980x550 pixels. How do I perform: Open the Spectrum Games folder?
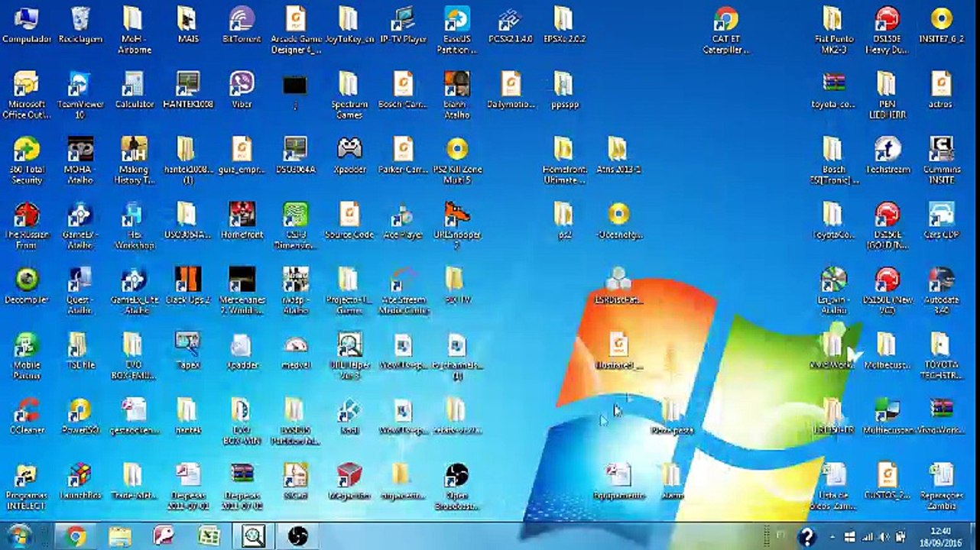349,95
